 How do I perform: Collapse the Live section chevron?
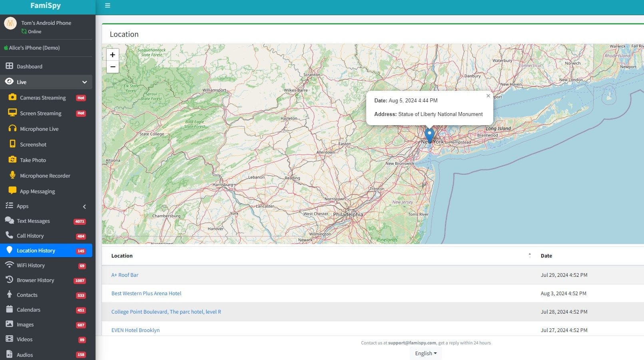84,82
